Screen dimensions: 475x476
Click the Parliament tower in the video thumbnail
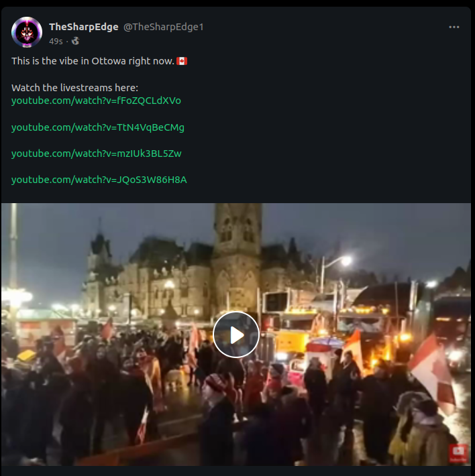237,258
